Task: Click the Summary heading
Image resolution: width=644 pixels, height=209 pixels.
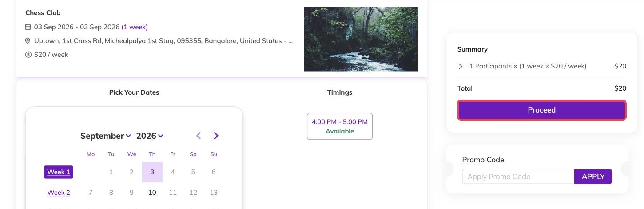Action: tap(473, 49)
